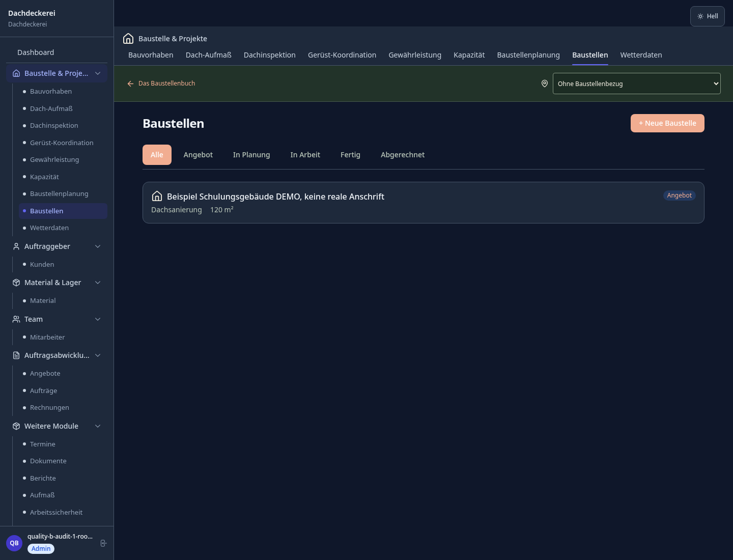733x560 pixels.
Task: Show Alle Baustellen filter
Action: click(157, 155)
